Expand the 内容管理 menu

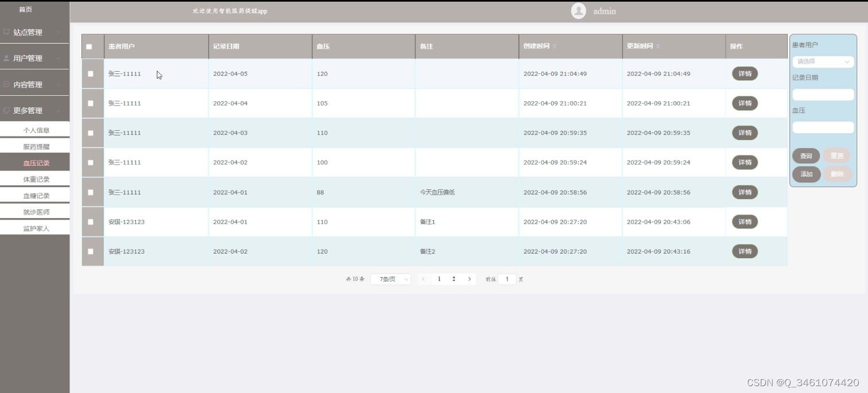pyautogui.click(x=34, y=84)
